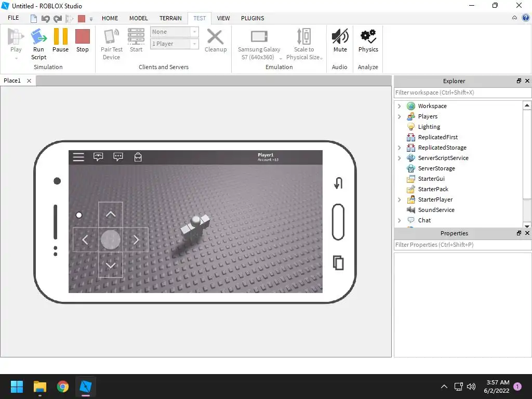
Task: Click the Pair Test Device icon
Action: click(x=111, y=37)
